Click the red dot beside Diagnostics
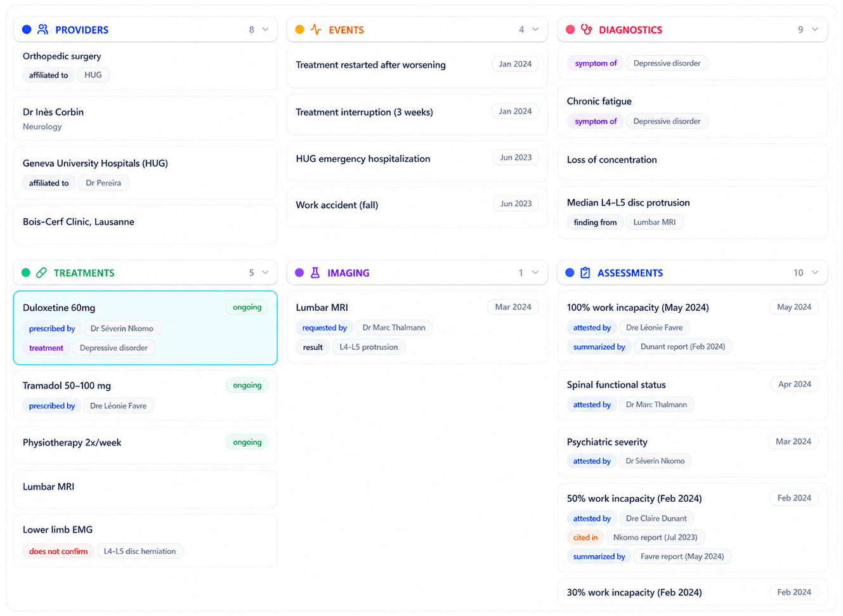The height and width of the screenshot is (616, 843). [570, 29]
